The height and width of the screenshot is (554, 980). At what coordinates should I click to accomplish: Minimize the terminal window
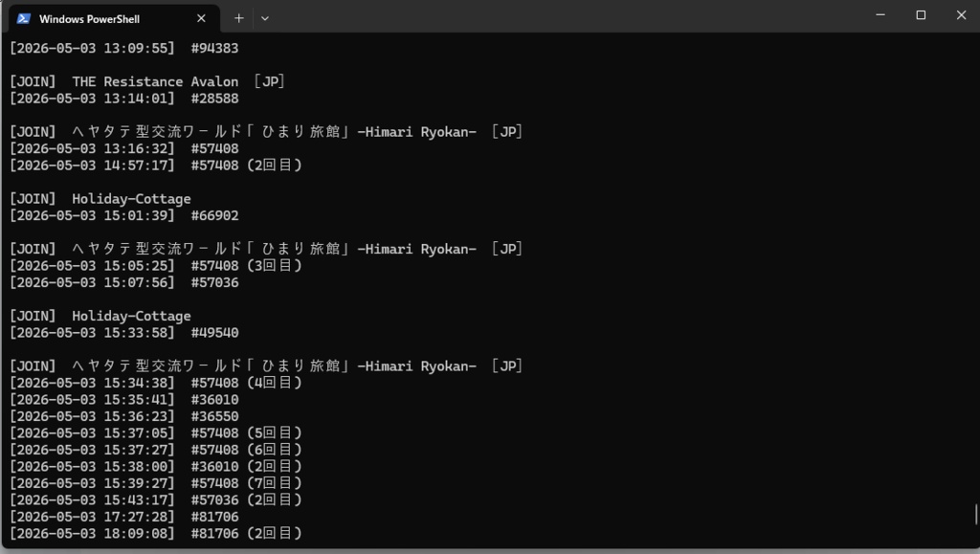[x=880, y=15]
